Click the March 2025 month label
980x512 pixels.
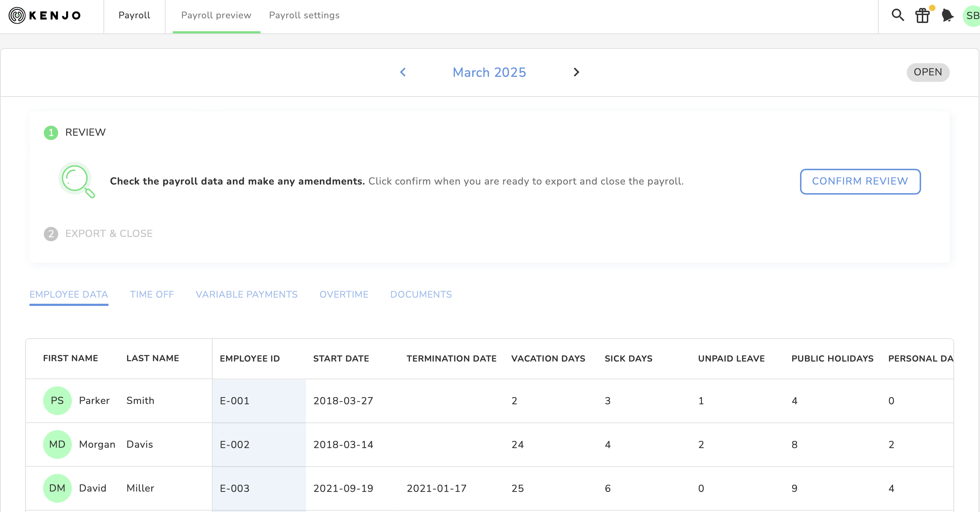[x=489, y=72]
